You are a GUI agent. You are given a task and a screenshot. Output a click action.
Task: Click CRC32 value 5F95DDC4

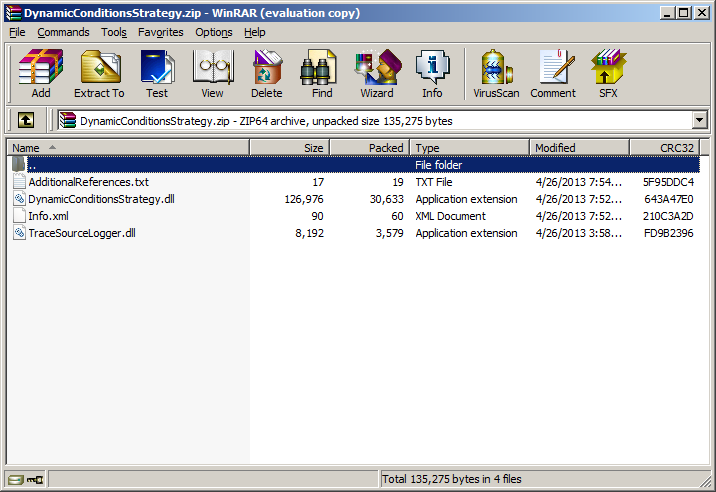click(x=669, y=182)
